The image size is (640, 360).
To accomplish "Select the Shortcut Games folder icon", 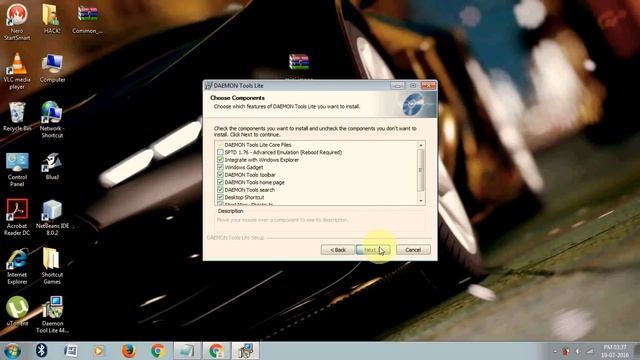I will pos(52,266).
